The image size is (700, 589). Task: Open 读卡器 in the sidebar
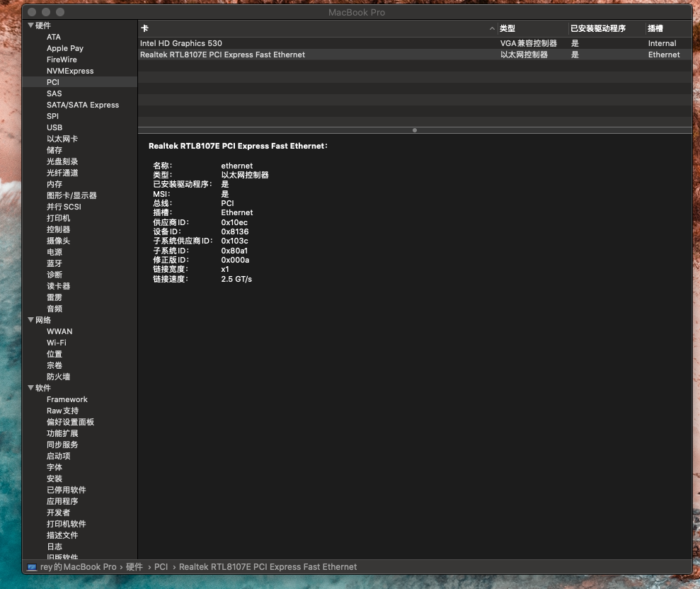pos(58,286)
